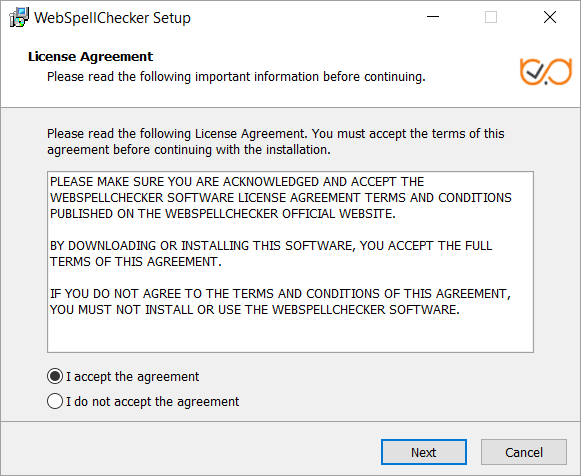Choose the 'I do not accept the agreement' radio circle
Screen dimensions: 581x476
click(55, 401)
